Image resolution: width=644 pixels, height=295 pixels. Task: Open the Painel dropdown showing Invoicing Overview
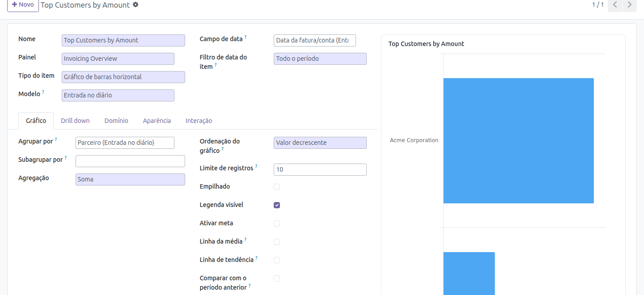tap(118, 59)
